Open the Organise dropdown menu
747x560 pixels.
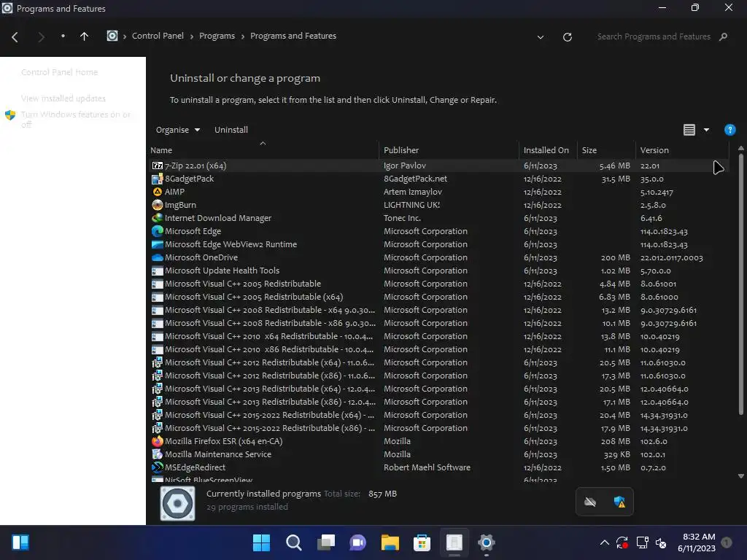point(178,130)
